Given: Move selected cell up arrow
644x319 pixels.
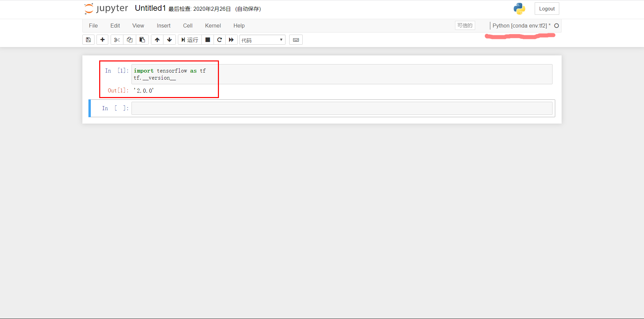Looking at the screenshot, I should point(157,40).
